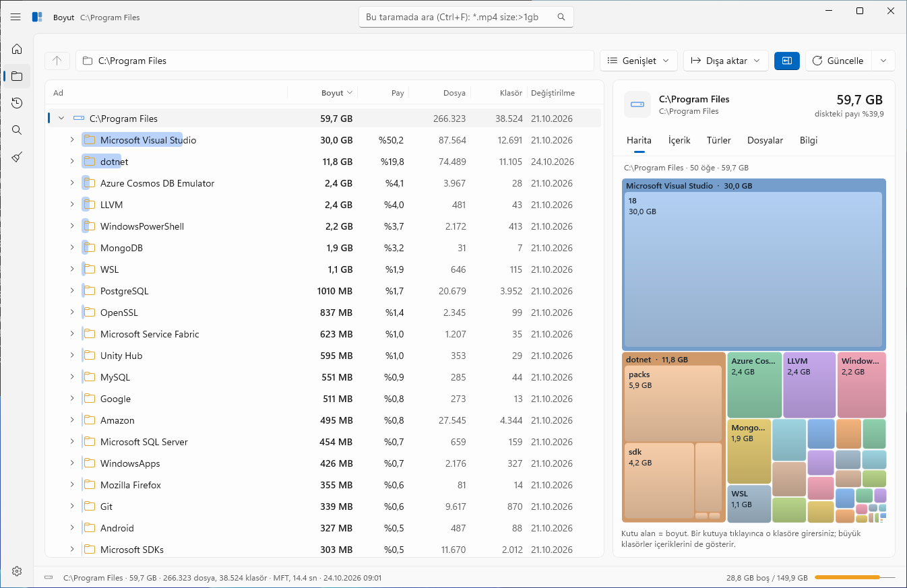Switch to the İçerik tab
The height and width of the screenshot is (588, 907).
pyautogui.click(x=679, y=140)
